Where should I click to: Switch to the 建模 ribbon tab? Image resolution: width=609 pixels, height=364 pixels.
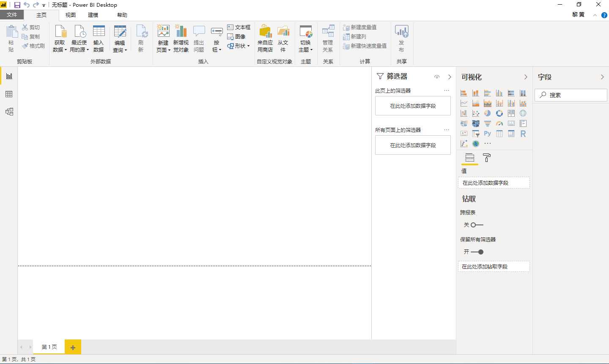click(x=93, y=15)
